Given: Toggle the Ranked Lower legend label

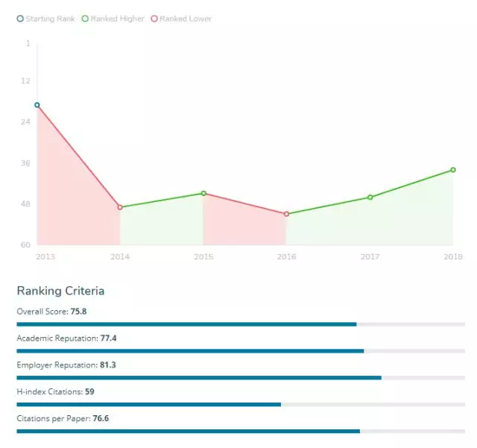Looking at the screenshot, I should tap(185, 19).
